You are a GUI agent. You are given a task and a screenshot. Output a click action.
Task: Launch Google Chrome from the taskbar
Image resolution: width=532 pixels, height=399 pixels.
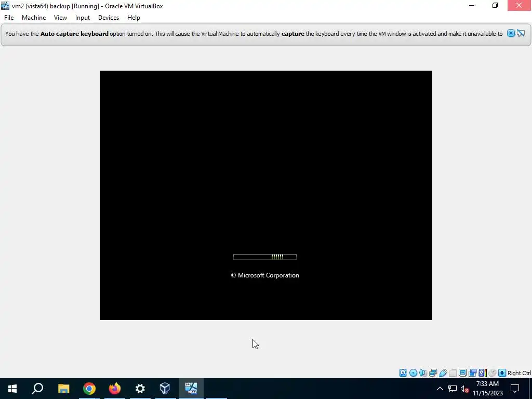(89, 389)
